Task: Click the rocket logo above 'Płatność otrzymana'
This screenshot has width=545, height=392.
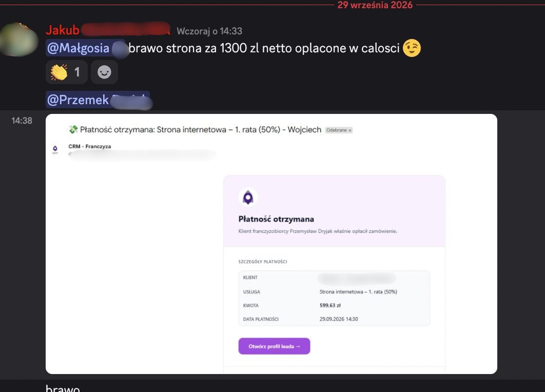Action: (x=248, y=198)
